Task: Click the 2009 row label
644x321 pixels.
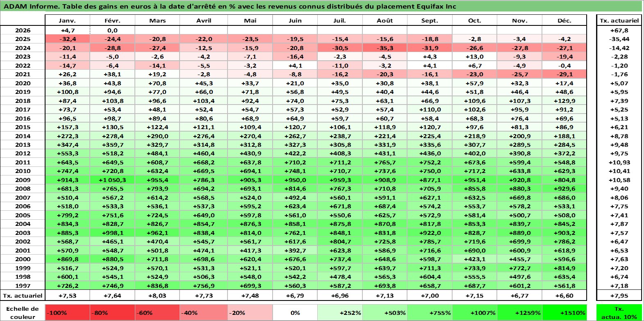Action: coord(23,180)
